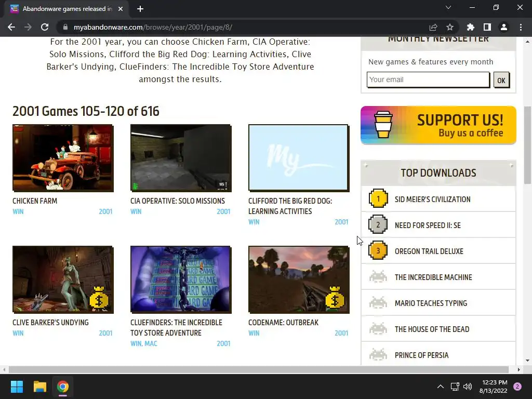Open the tab search chevron
Viewport: 532px width, 399px height.
[x=448, y=7]
